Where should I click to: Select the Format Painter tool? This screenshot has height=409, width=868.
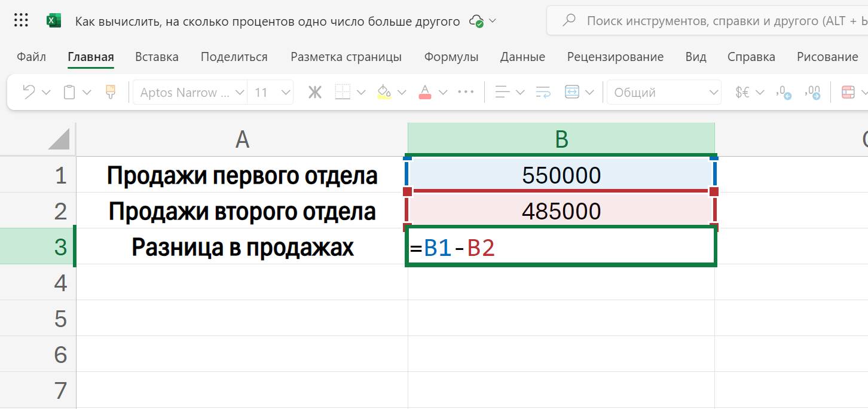point(110,91)
